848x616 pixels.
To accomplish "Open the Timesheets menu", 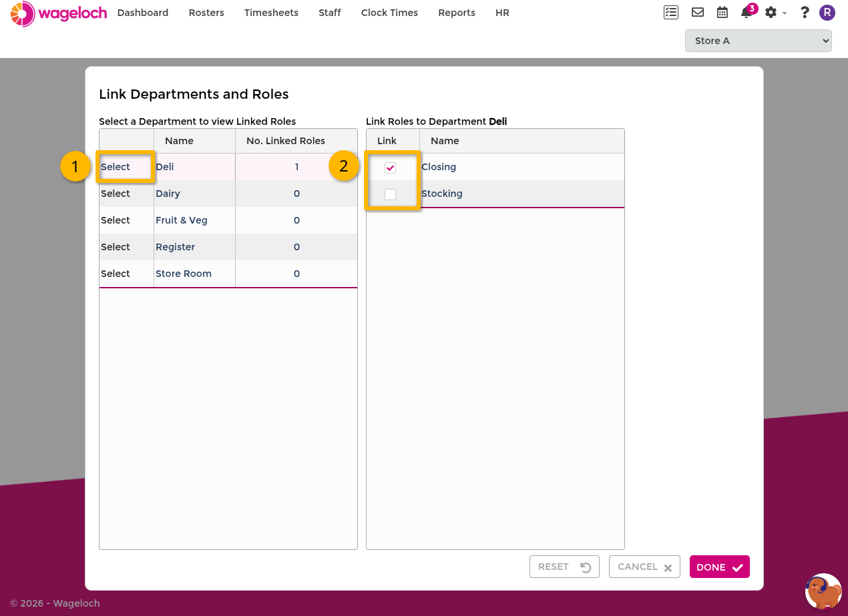I will (271, 13).
